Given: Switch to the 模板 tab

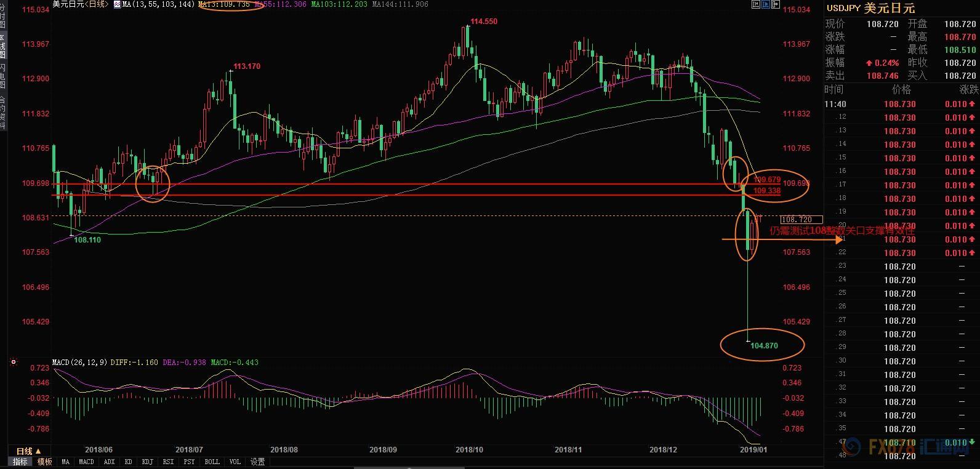Looking at the screenshot, I should [x=44, y=462].
